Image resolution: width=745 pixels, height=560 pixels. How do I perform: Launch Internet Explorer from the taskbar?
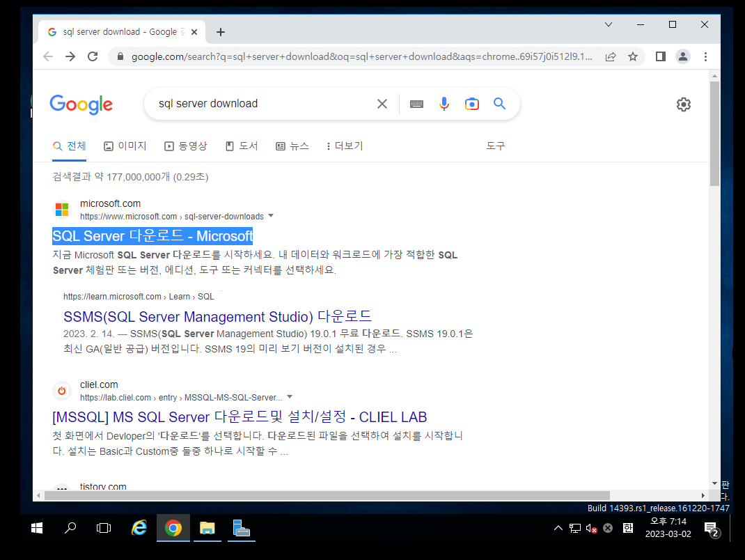point(139,528)
